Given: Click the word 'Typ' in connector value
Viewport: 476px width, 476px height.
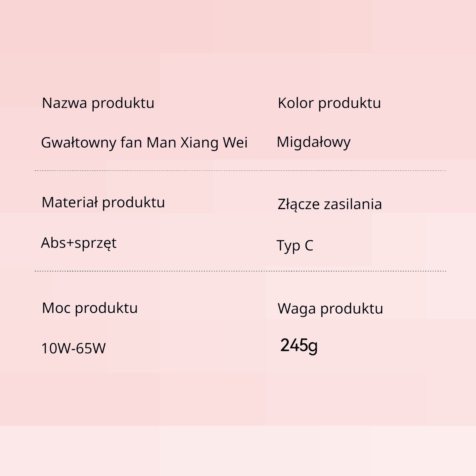Looking at the screenshot, I should coord(288,246).
